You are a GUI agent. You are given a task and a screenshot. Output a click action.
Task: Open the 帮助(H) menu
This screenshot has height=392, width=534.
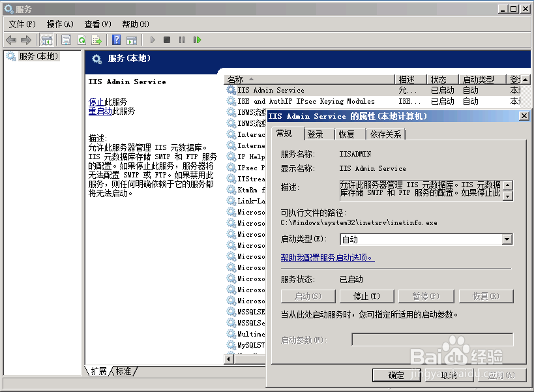(136, 24)
